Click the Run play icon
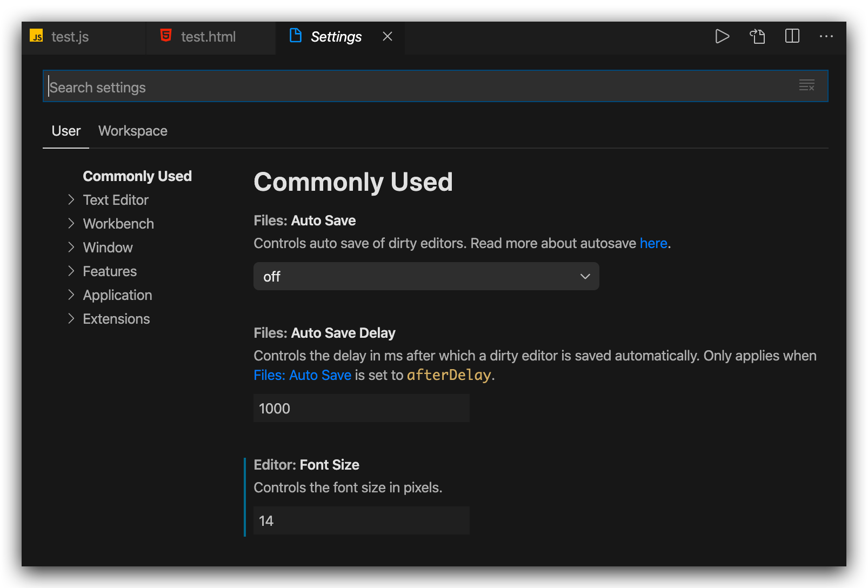 pos(722,36)
